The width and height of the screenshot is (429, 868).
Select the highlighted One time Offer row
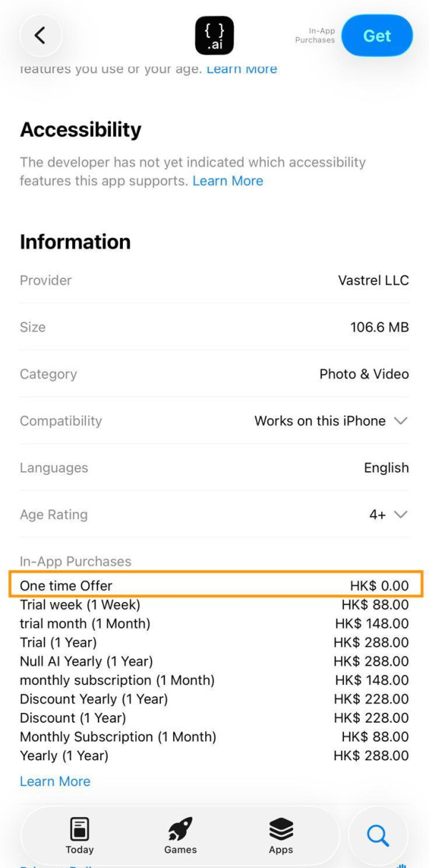[214, 585]
